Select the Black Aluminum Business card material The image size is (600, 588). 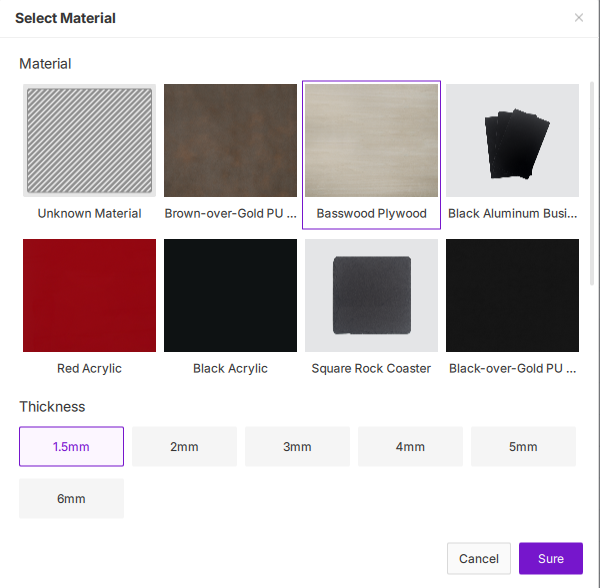[512, 140]
